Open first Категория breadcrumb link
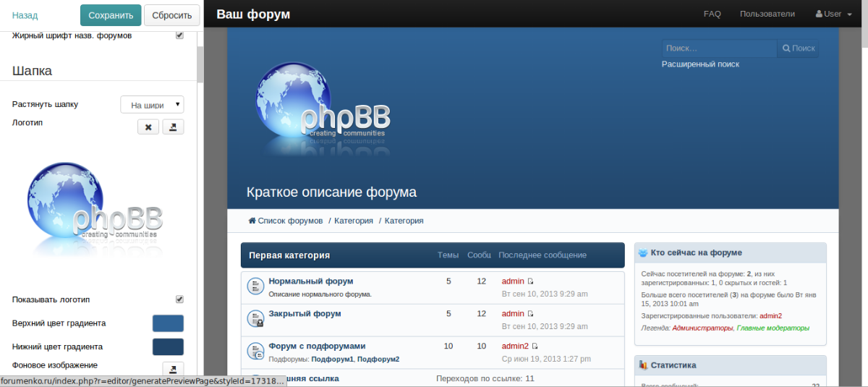Viewport: 868px width, 387px height. 354,221
